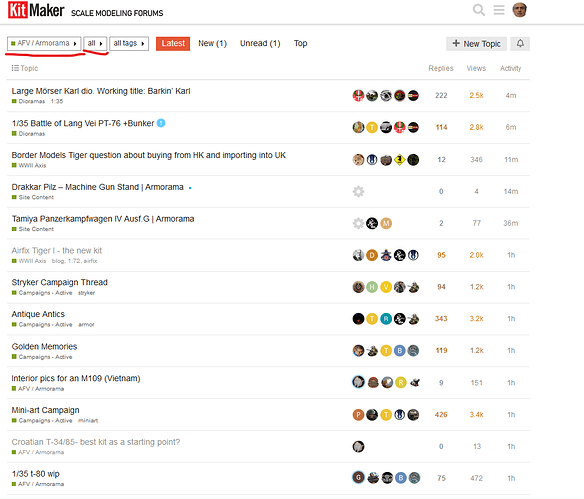
Task: Click gear avatar in Drakkar Pilz row
Action: (x=358, y=191)
